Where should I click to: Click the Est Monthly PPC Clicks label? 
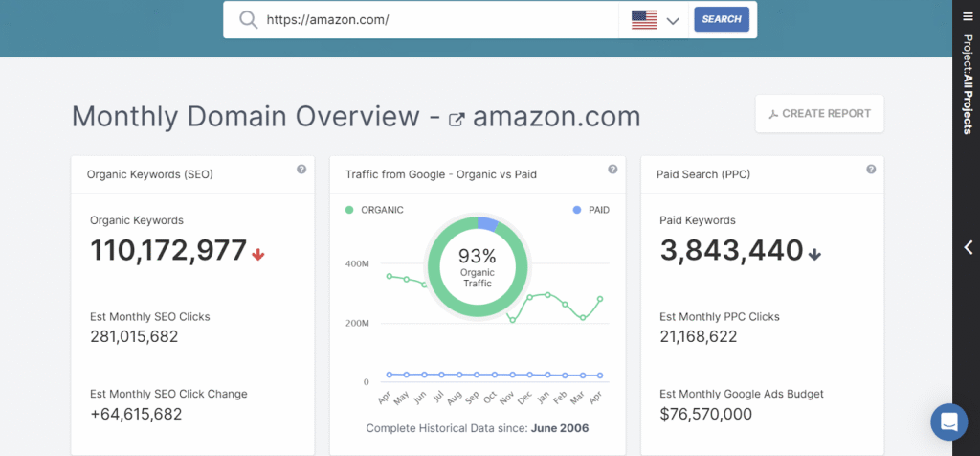(x=720, y=316)
